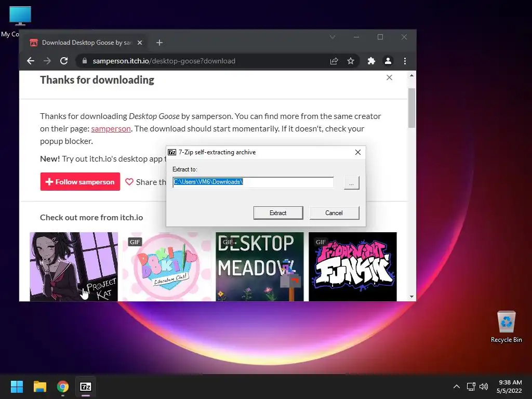Open the Desktop Meadow thumbnail

(x=260, y=267)
